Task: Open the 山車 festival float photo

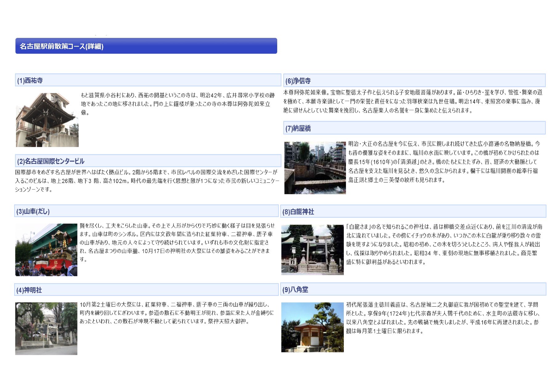Action: pyautogui.click(x=46, y=250)
